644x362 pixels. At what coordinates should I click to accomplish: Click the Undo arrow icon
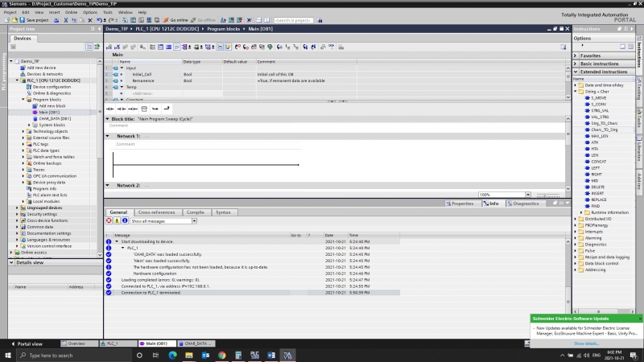click(x=99, y=20)
